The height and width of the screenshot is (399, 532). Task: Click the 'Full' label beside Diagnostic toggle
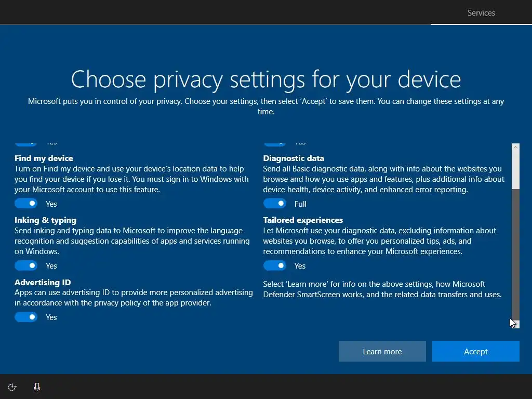click(x=300, y=204)
